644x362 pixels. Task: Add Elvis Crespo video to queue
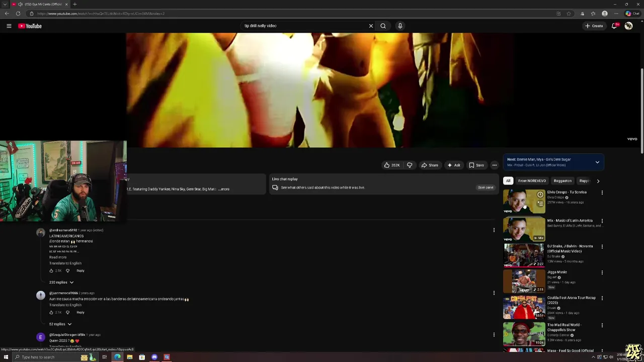coord(540,204)
